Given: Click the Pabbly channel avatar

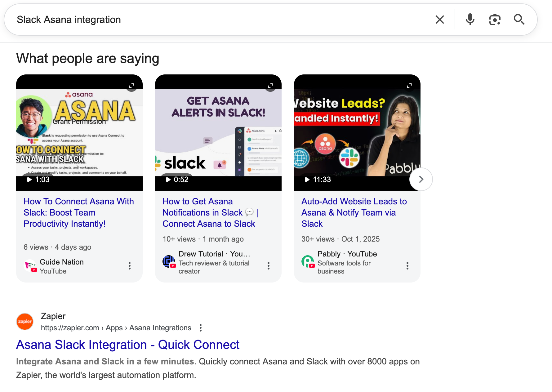Looking at the screenshot, I should coord(308,261).
